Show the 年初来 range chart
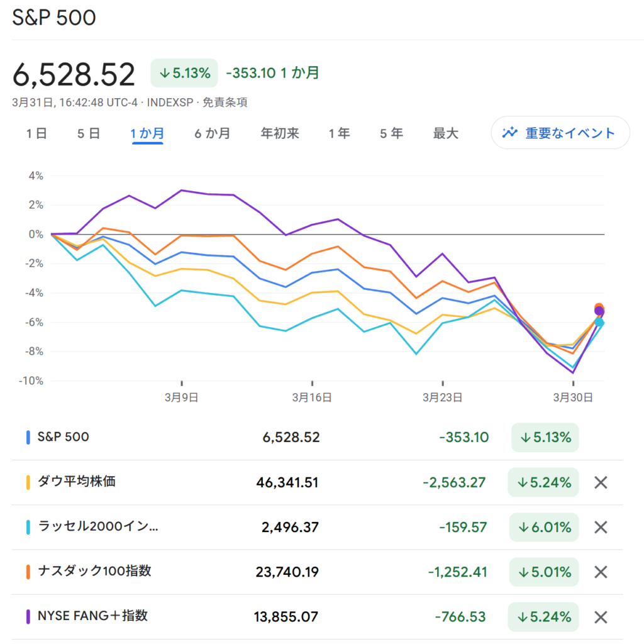This screenshot has height=644, width=644. (280, 133)
